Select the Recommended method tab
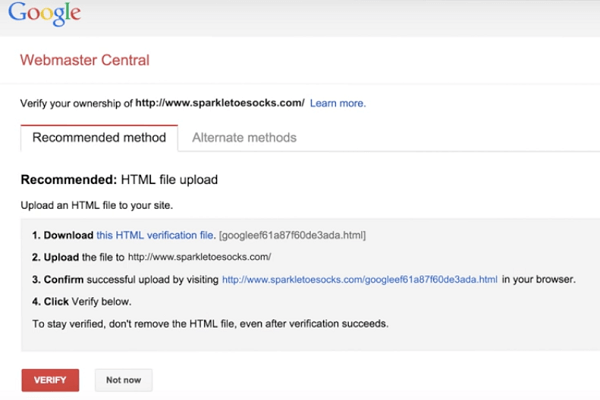Screen dimensions: 600x400 pyautogui.click(x=99, y=138)
